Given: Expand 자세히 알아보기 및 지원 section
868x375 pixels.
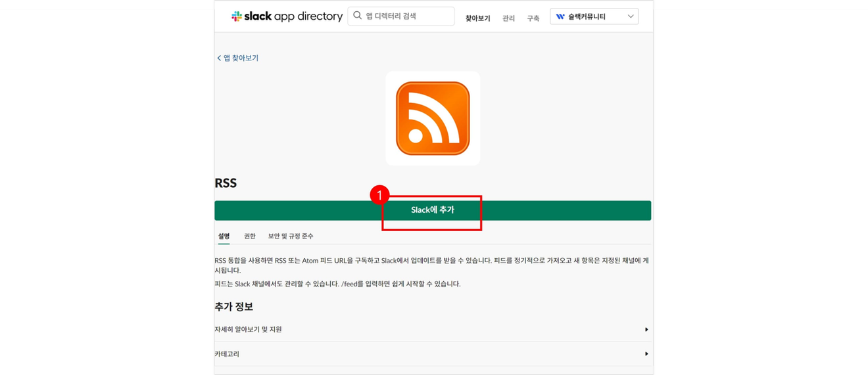Looking at the screenshot, I should click(433, 330).
